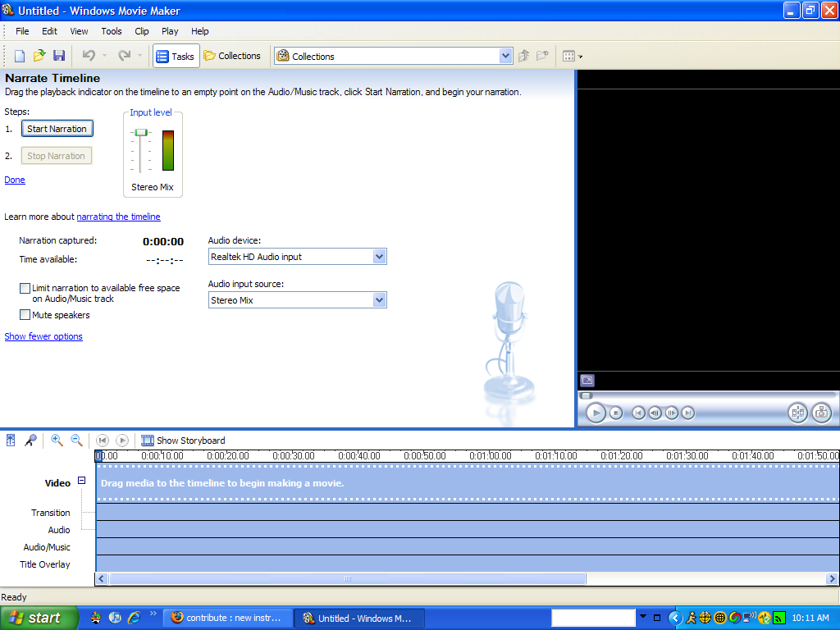Open the Play menu
Image resolution: width=840 pixels, height=630 pixels.
pyautogui.click(x=169, y=31)
